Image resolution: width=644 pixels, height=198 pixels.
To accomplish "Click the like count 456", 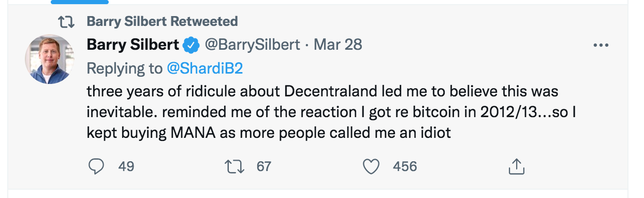I will (x=405, y=166).
